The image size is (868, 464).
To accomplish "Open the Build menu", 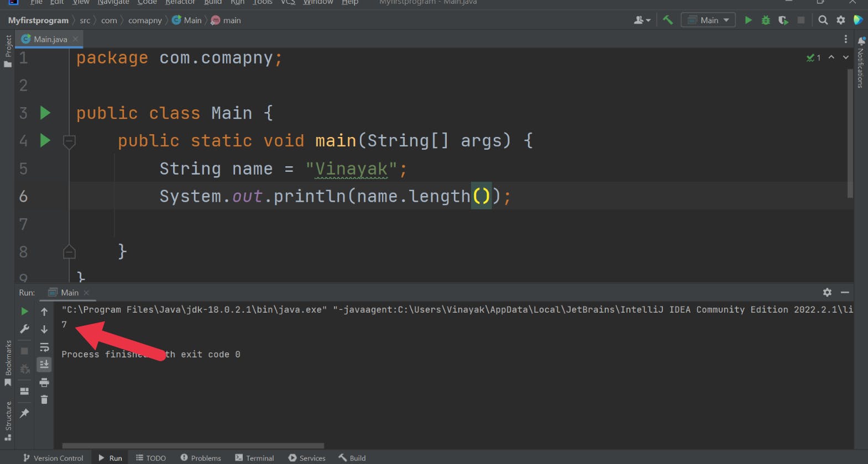I will 213,2.
